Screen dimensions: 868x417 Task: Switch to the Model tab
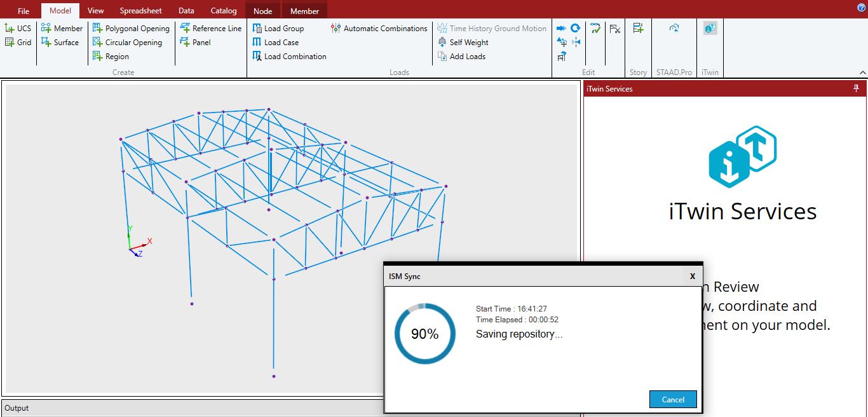[x=60, y=11]
